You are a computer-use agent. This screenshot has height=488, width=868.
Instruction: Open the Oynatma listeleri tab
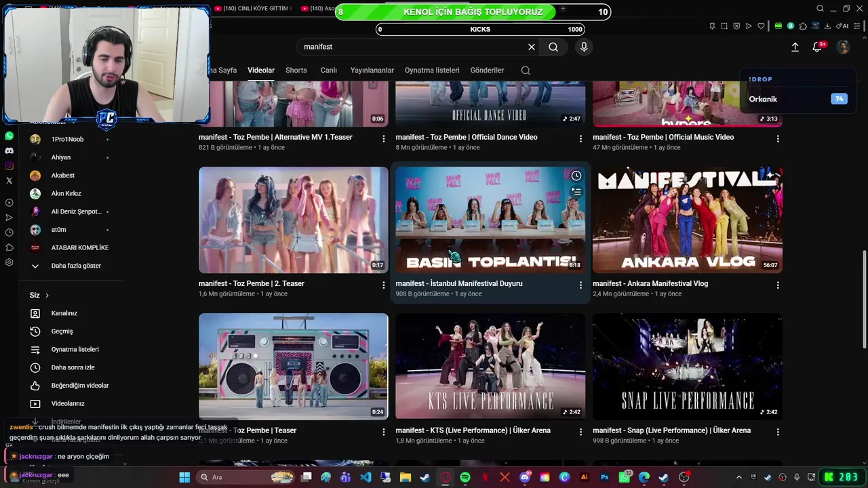432,70
